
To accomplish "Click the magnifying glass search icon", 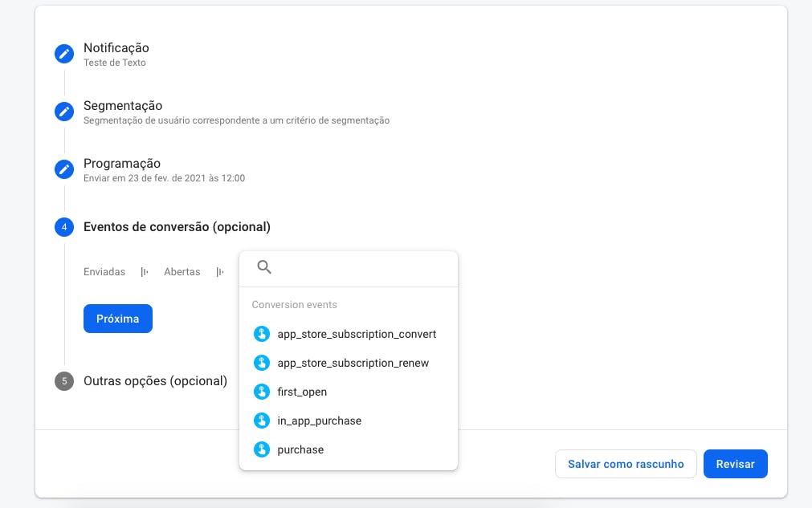I will [264, 266].
